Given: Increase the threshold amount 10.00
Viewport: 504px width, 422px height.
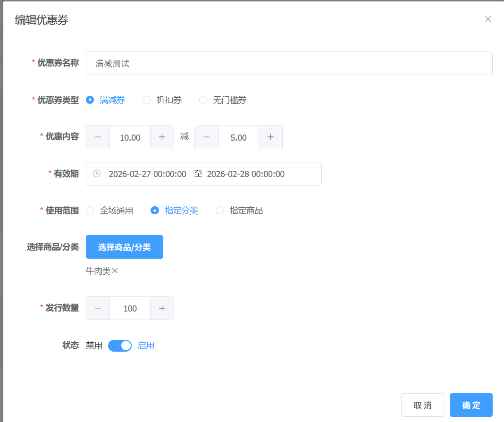Looking at the screenshot, I should (x=162, y=137).
